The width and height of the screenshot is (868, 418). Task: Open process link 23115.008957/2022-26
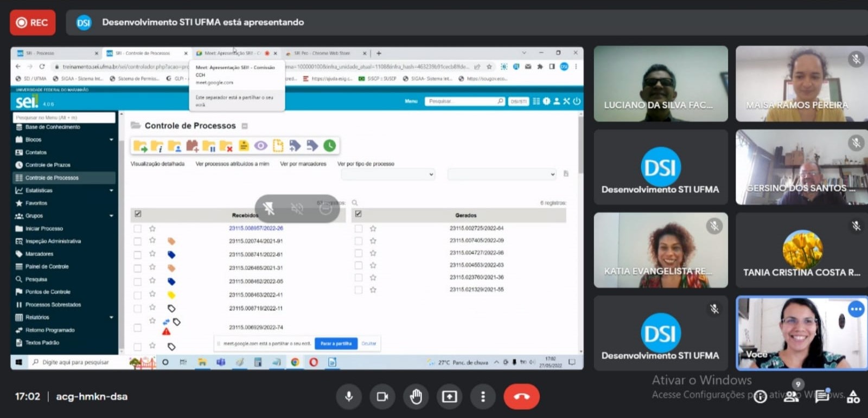(x=256, y=228)
